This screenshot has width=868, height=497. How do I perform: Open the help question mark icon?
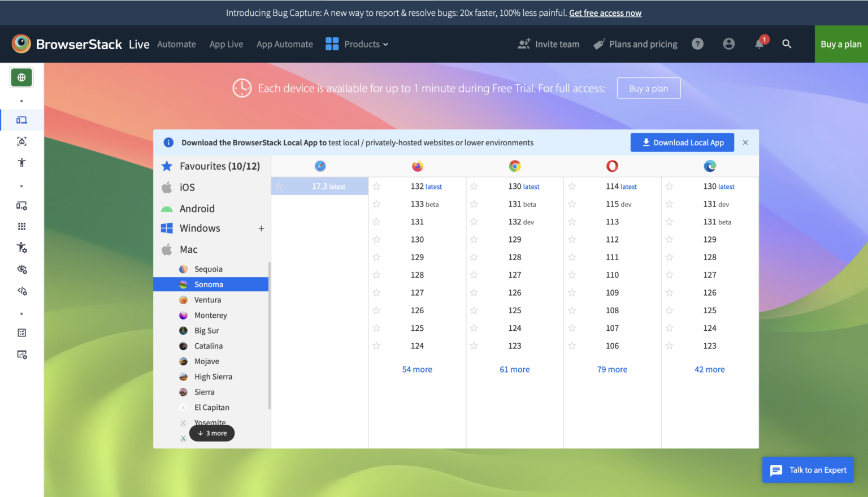point(698,44)
